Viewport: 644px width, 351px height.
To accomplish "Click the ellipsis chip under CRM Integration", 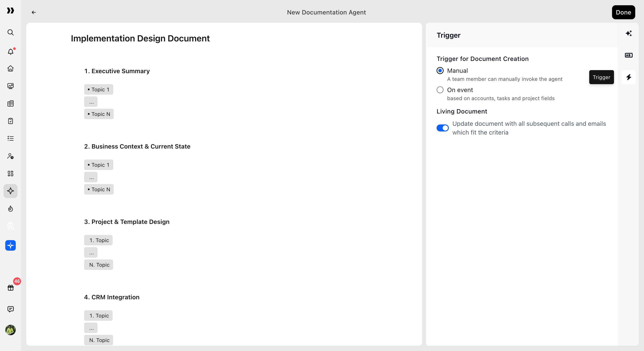I will coord(91,328).
